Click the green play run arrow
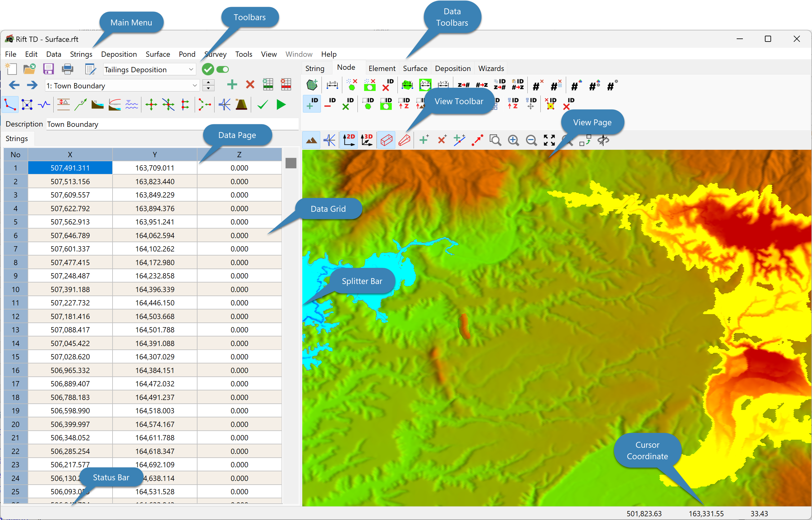Screen dimensions: 812x520 click(281, 105)
